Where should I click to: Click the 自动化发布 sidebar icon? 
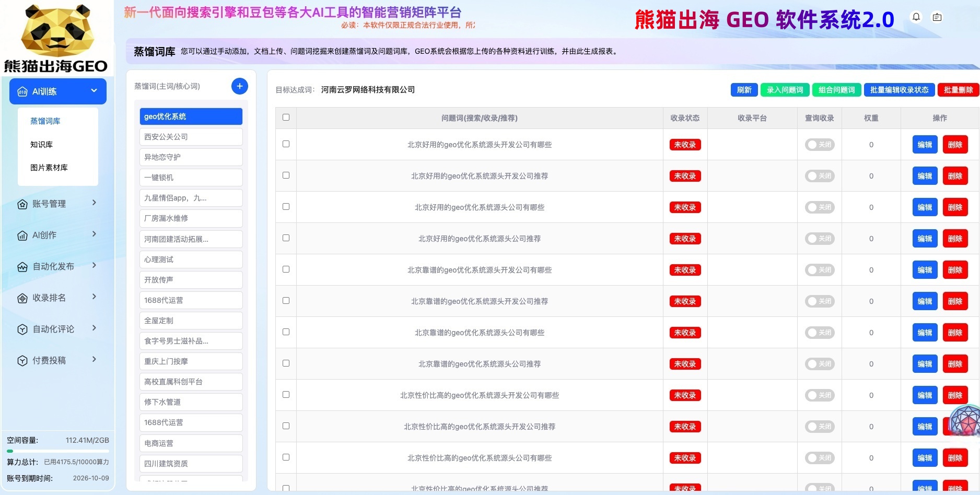pos(22,267)
